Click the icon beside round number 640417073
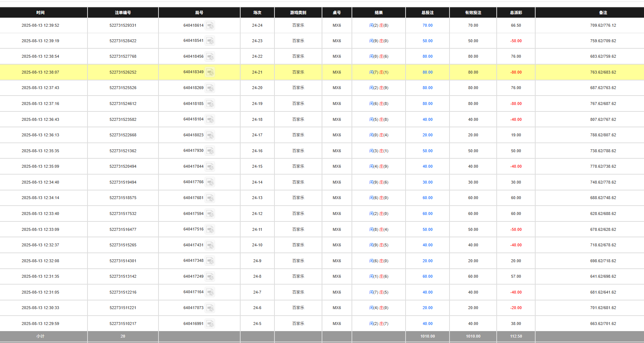The height and width of the screenshot is (343, 644). tap(210, 308)
